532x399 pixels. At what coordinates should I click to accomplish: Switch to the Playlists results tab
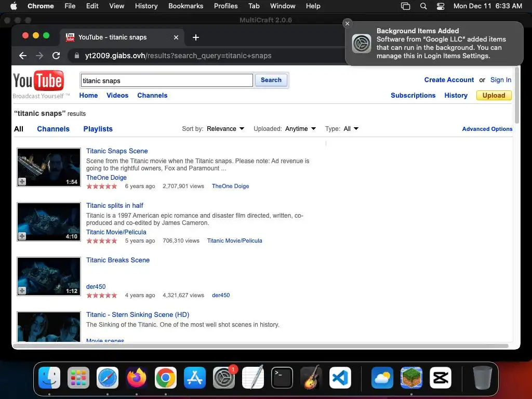click(x=98, y=129)
